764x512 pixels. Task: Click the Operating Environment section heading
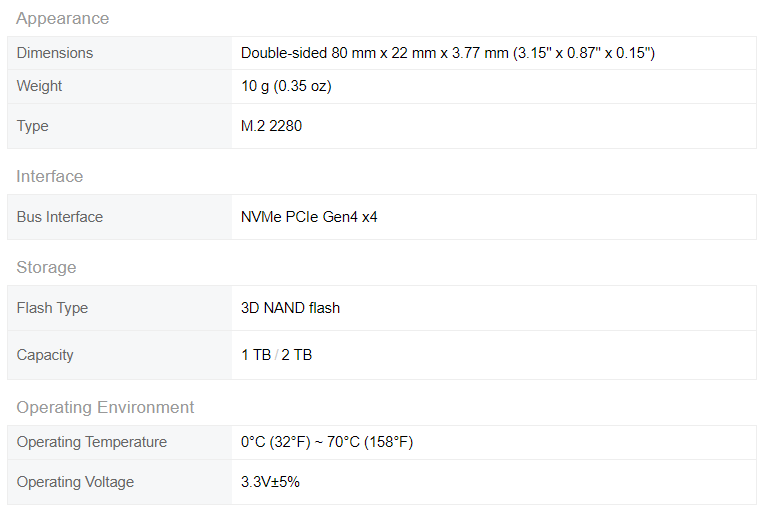pos(105,407)
